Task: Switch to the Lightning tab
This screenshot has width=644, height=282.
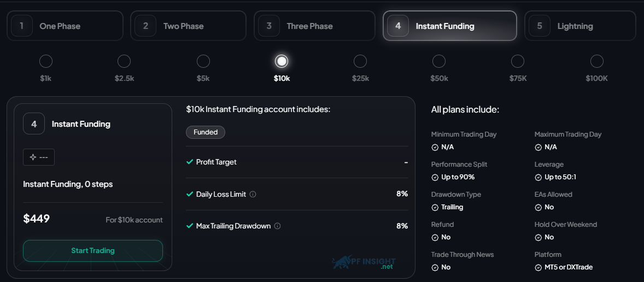Action: [580, 26]
